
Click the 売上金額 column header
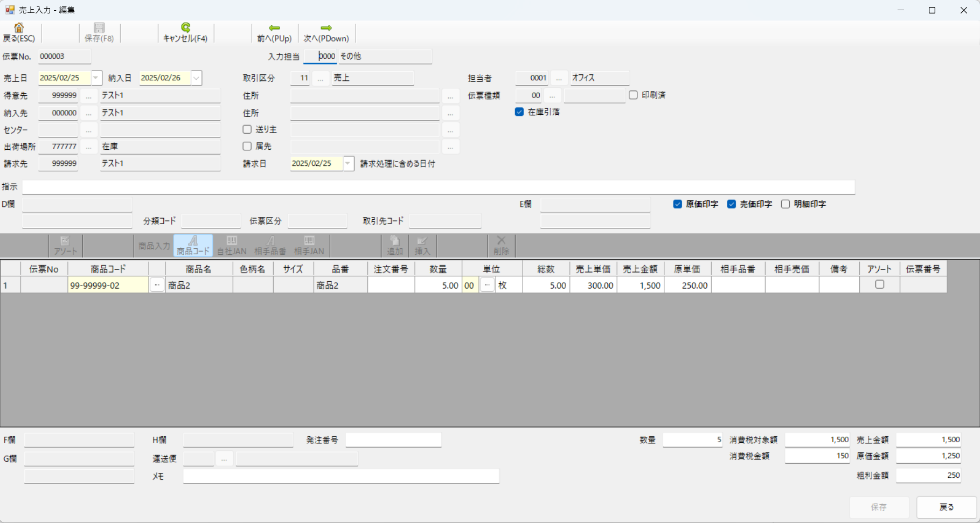click(x=640, y=269)
